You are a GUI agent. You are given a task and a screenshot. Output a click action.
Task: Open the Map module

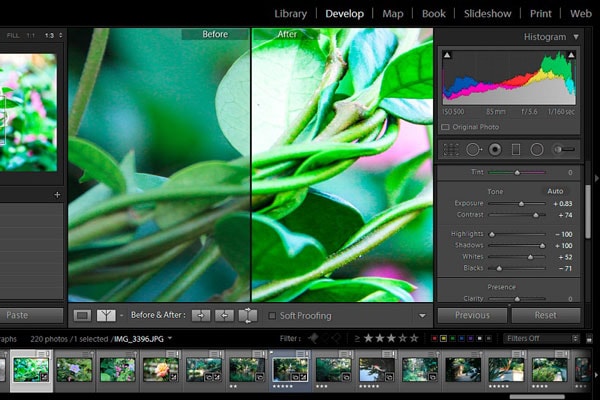pos(393,14)
